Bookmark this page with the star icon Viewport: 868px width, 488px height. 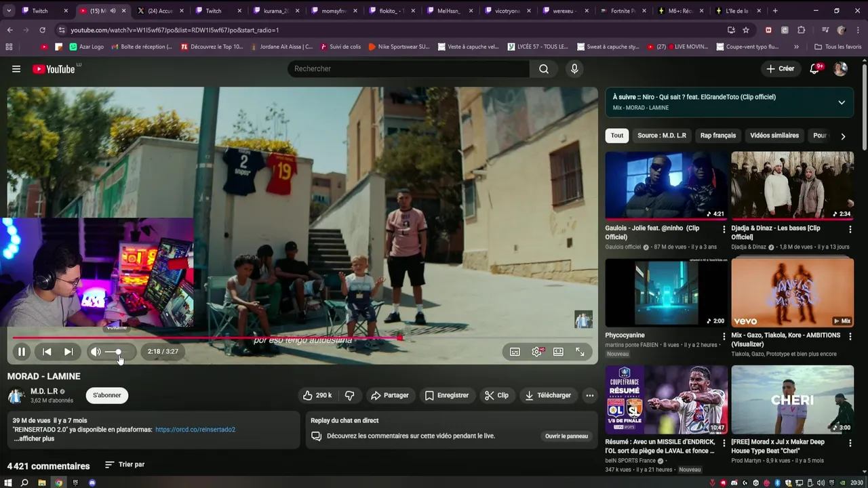point(746,30)
